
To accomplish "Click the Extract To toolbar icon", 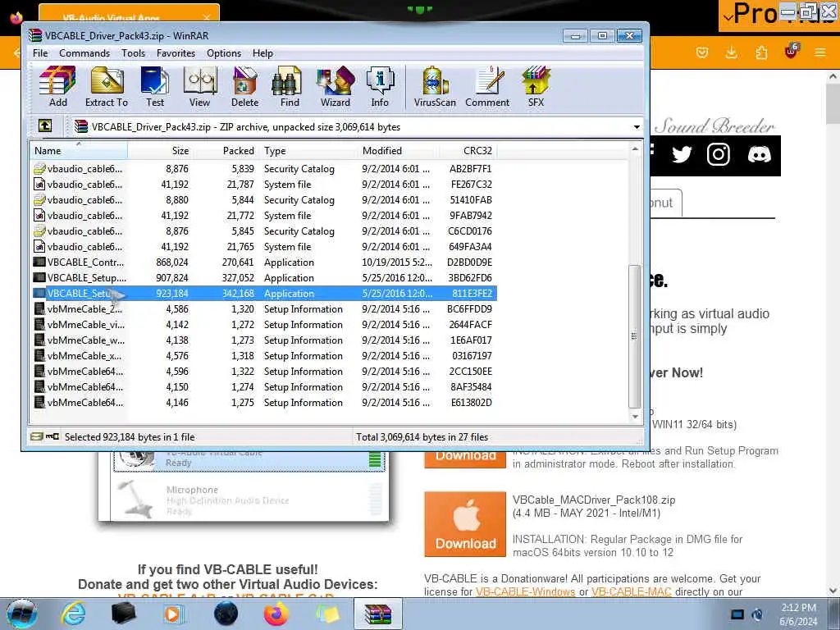I will 107,87.
